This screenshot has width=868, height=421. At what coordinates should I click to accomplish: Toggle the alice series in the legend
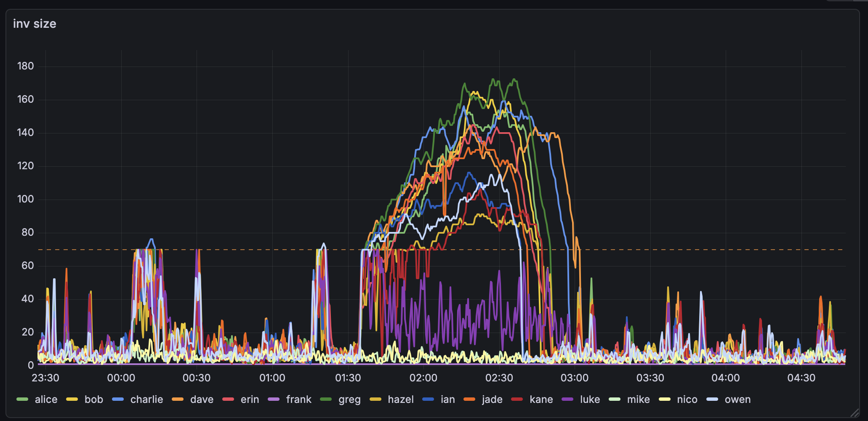click(x=46, y=400)
